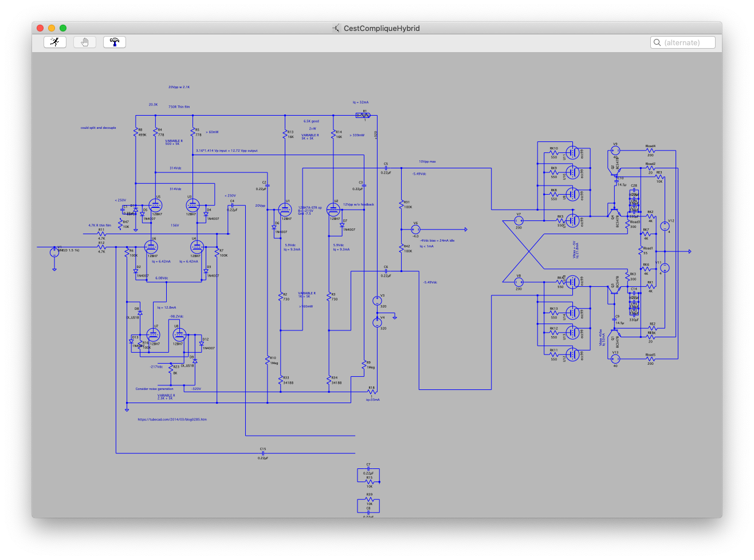754x560 pixels.
Task: Select resistor R34 34188
Action: (329, 380)
